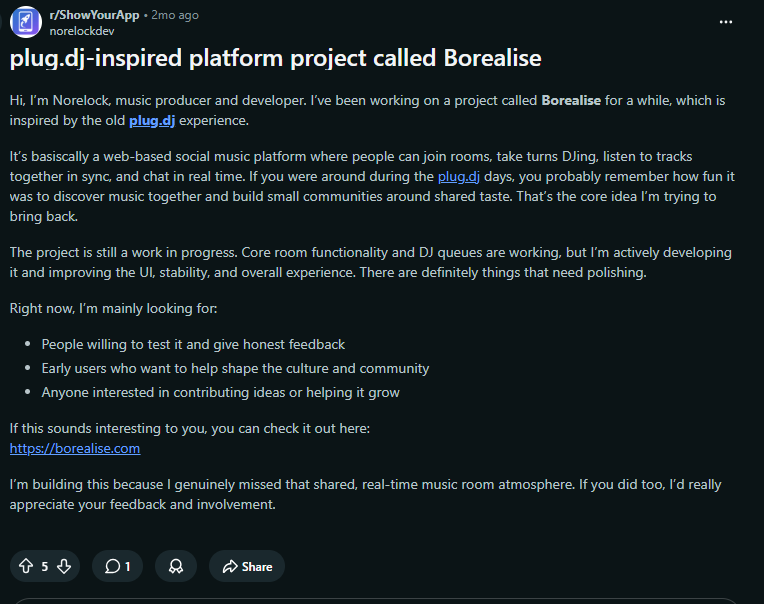Screen dimensions: 764x604
Task: Share the Borealise post
Action: tap(247, 566)
